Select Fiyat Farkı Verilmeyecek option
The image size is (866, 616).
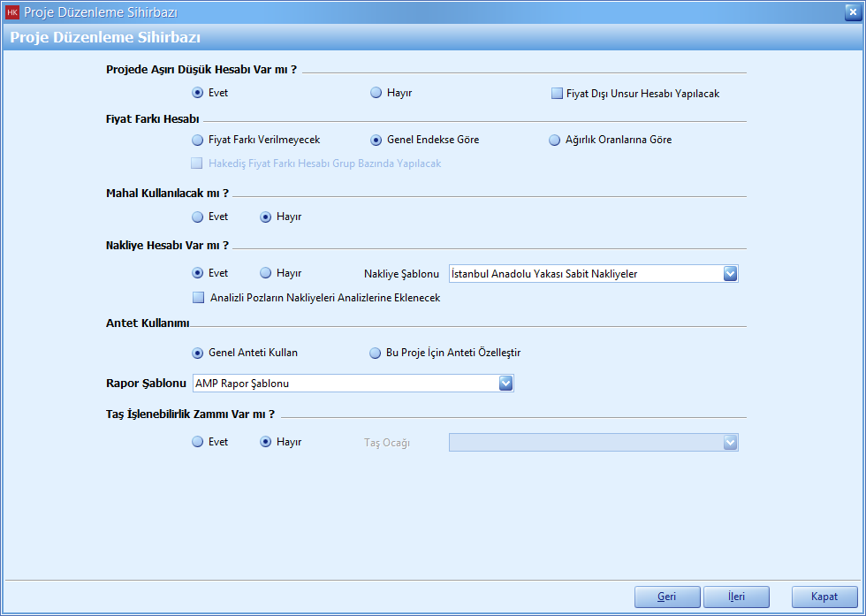coord(198,140)
